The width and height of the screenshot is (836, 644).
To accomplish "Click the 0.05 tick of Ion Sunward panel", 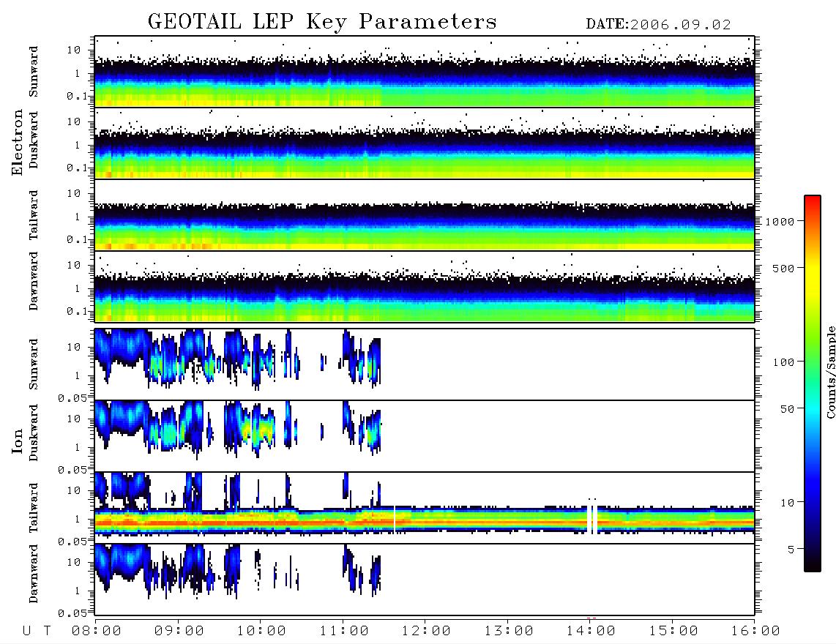I will (72, 398).
